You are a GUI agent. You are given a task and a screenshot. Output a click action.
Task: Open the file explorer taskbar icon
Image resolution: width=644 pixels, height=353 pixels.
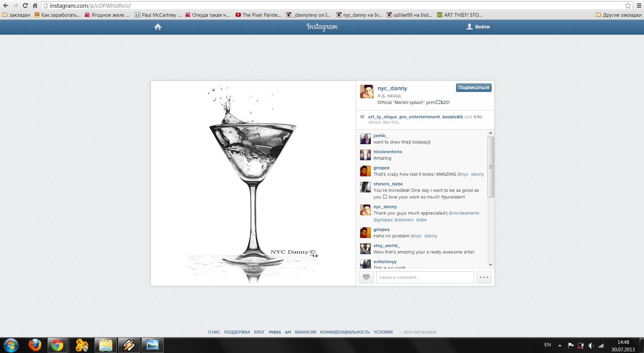pyautogui.click(x=105, y=345)
